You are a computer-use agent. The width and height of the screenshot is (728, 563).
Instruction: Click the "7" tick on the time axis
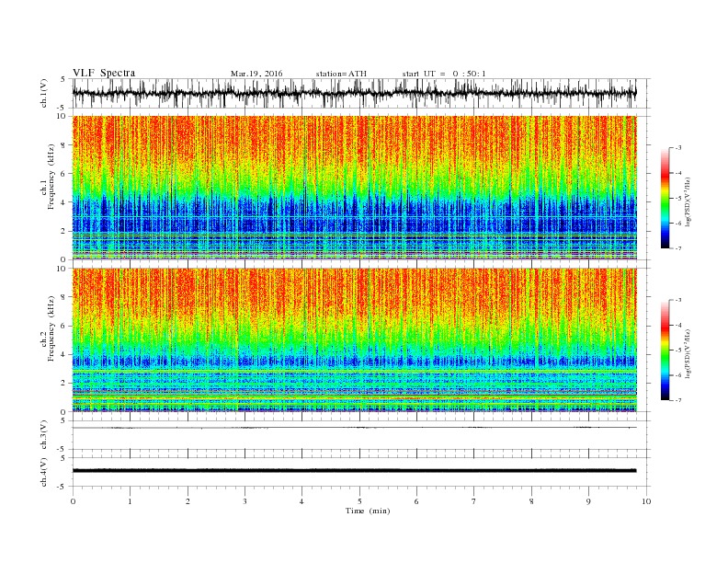[x=474, y=501]
